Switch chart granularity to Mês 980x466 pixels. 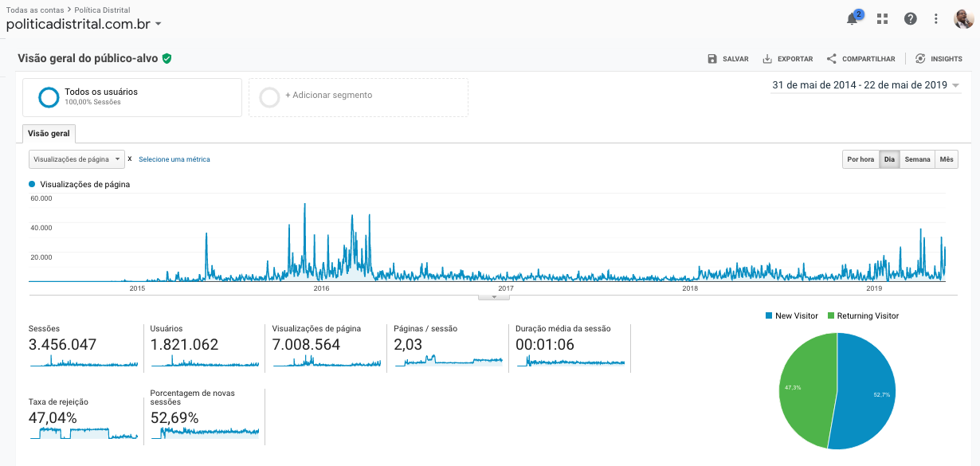(x=946, y=159)
